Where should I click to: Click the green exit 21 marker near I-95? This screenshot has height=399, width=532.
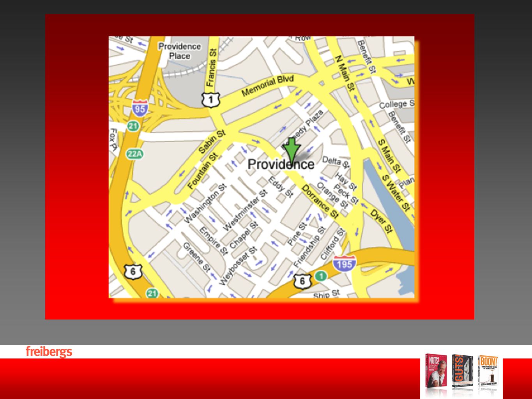tap(133, 126)
